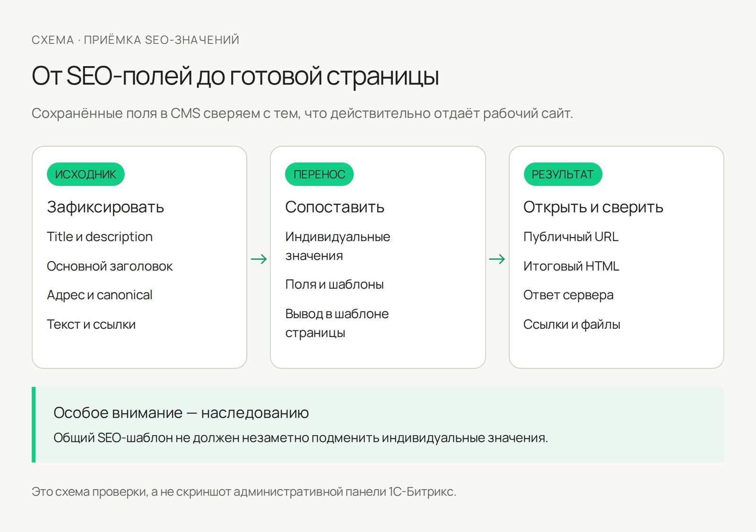Click the item Ссылки и файлы

click(x=572, y=325)
